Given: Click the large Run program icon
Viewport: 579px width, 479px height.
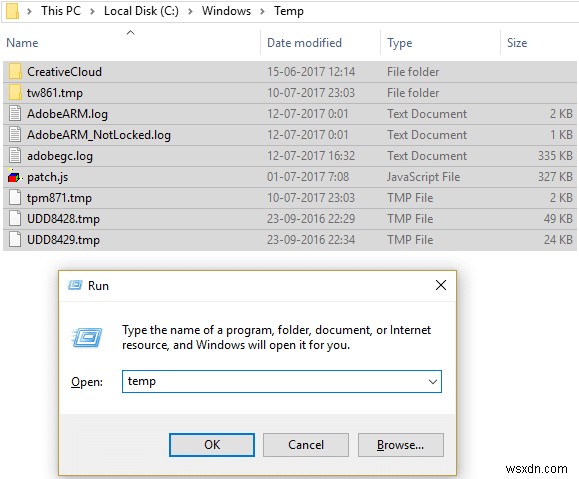Looking at the screenshot, I should (87, 337).
